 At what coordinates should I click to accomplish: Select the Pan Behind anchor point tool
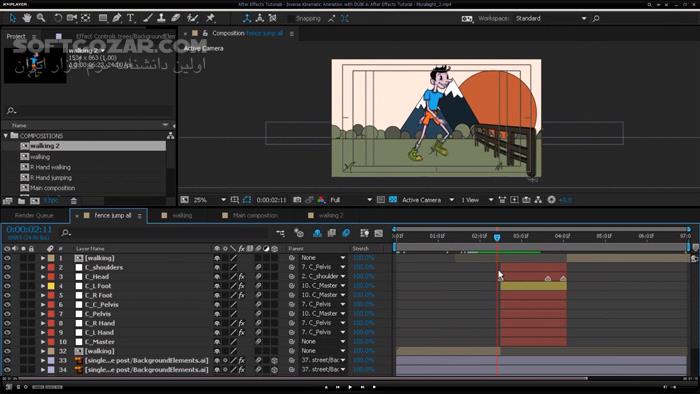tap(86, 18)
